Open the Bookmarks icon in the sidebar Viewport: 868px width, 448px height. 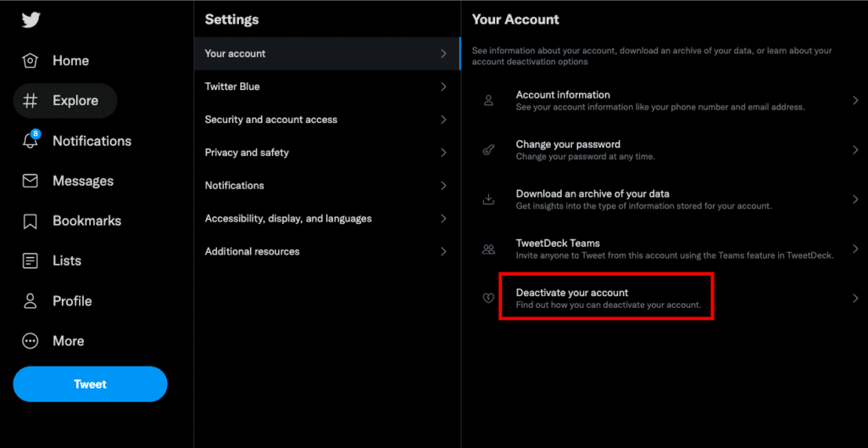30,221
